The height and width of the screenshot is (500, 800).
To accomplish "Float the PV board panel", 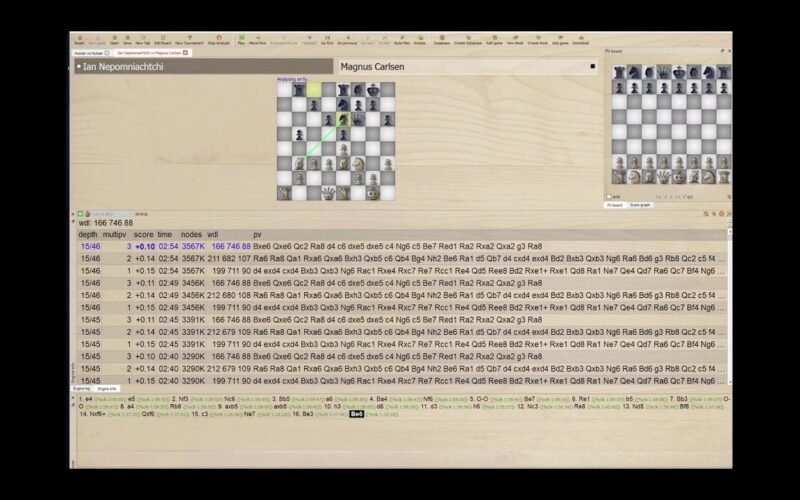I will [x=722, y=51].
